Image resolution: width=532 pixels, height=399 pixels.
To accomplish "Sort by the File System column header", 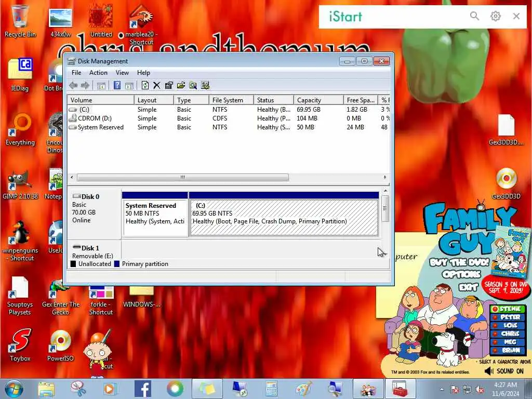I will click(x=231, y=100).
